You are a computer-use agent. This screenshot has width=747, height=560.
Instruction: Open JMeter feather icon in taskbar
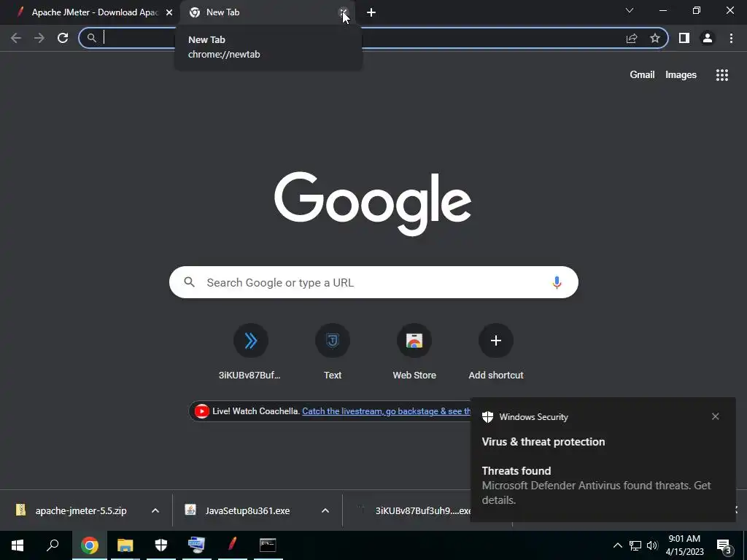(x=233, y=545)
